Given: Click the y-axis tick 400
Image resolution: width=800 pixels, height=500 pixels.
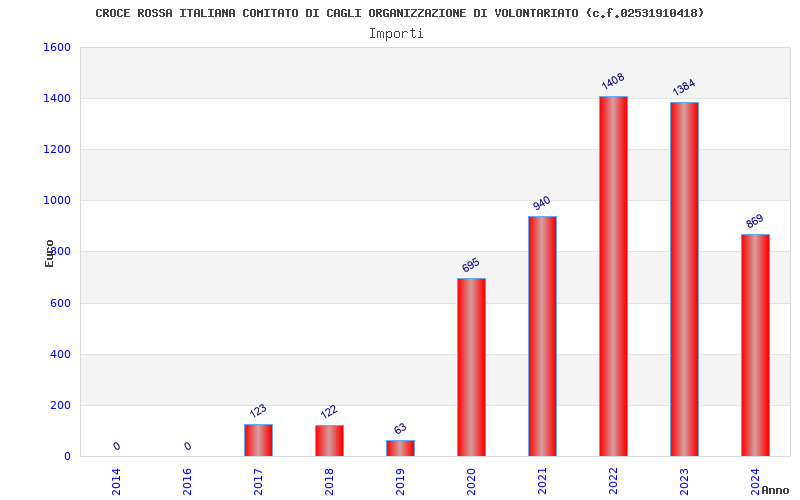Looking at the screenshot, I should coord(60,354).
